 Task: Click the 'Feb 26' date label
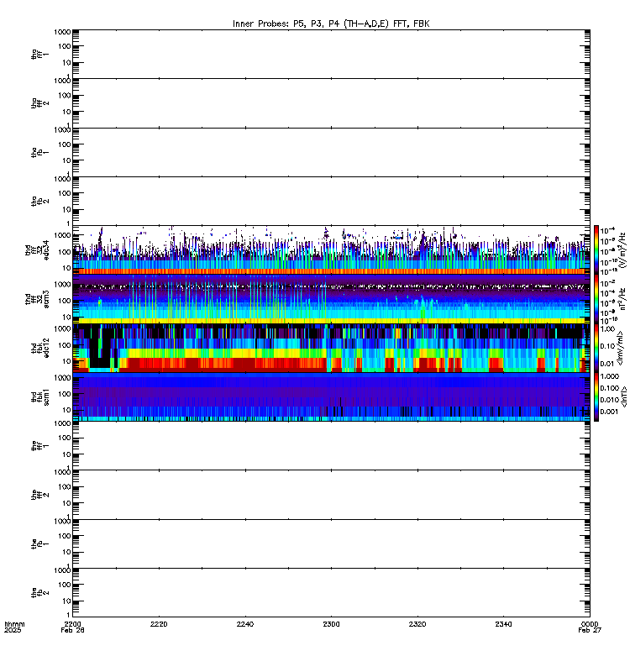click(x=72, y=631)
